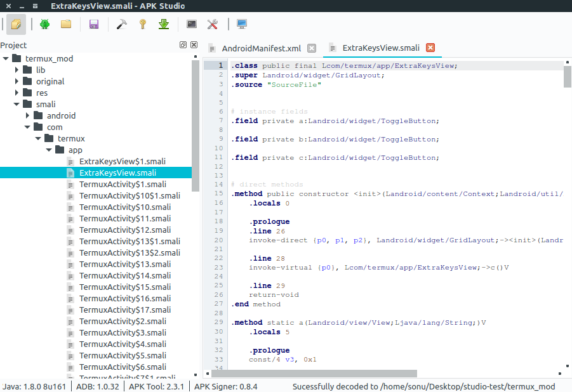
Task: Save the file with the floppy disk icon
Action: pos(94,25)
